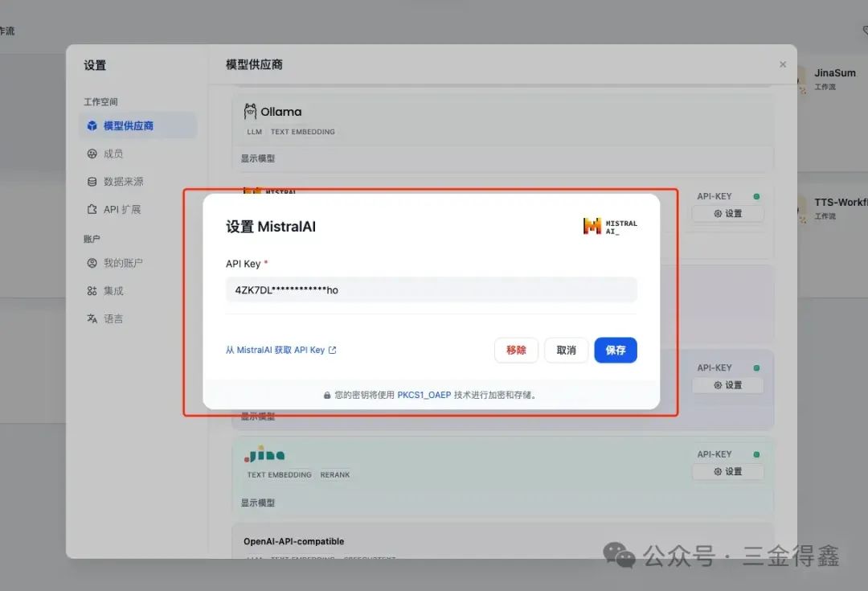Focus the API Key input field
The height and width of the screenshot is (591, 868).
click(x=431, y=289)
